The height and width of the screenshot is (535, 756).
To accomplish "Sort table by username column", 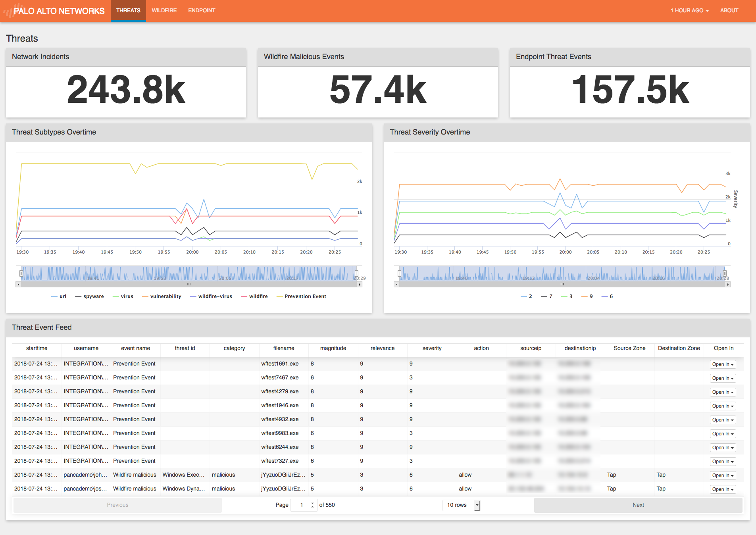I will click(86, 348).
